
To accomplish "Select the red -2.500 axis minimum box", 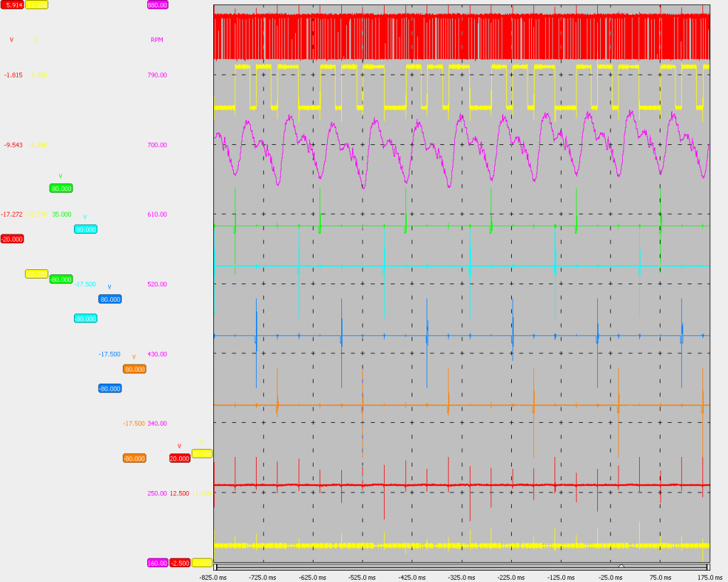I will [x=180, y=563].
